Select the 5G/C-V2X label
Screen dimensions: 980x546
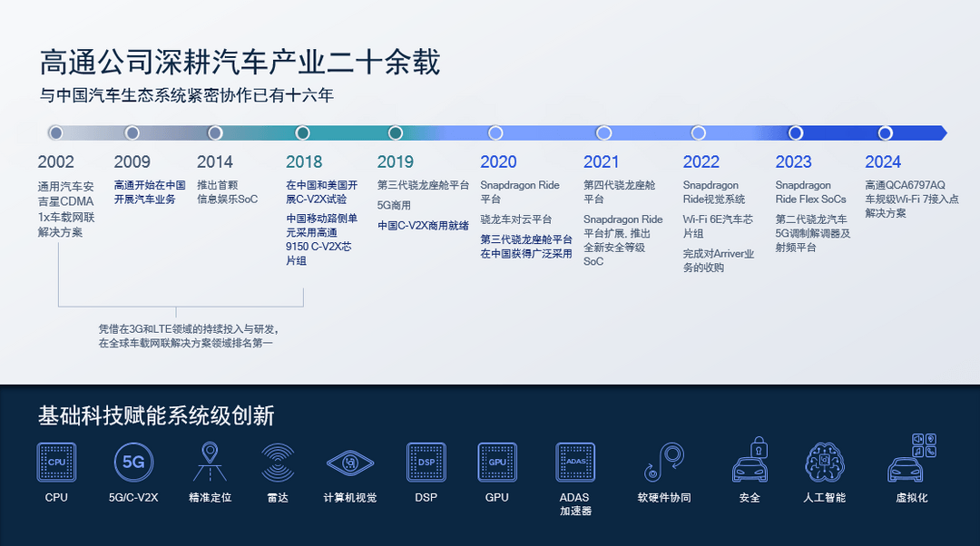(x=133, y=498)
